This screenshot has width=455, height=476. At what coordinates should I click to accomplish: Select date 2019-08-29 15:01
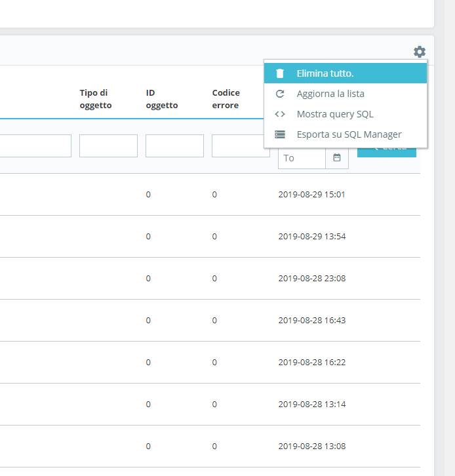point(311,195)
